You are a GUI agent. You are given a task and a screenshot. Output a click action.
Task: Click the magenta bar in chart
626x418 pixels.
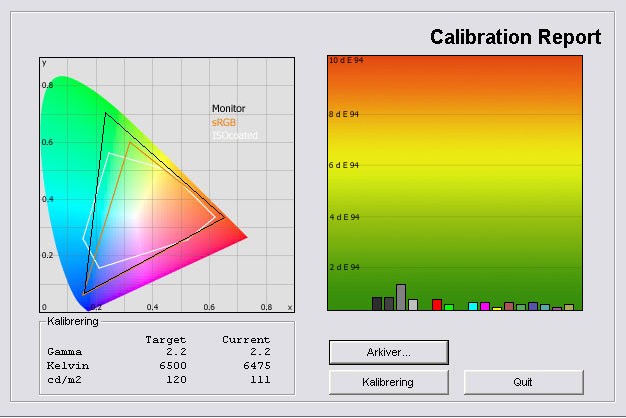tap(485, 306)
